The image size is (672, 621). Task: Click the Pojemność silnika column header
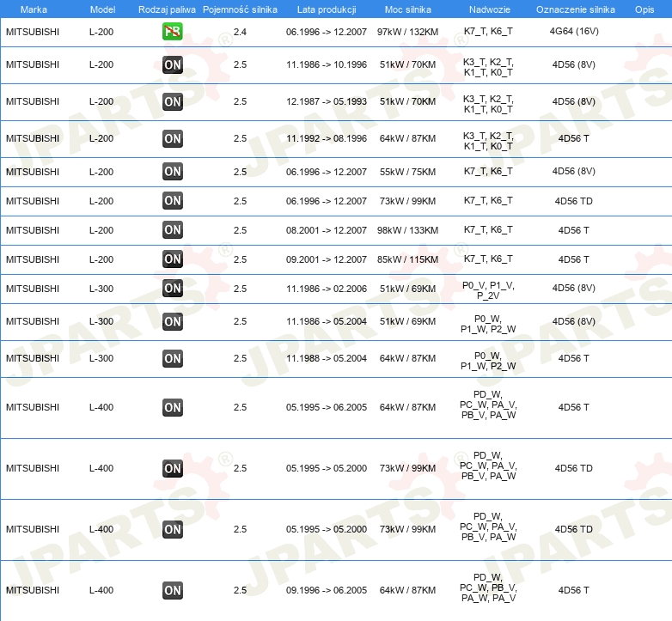pyautogui.click(x=240, y=9)
